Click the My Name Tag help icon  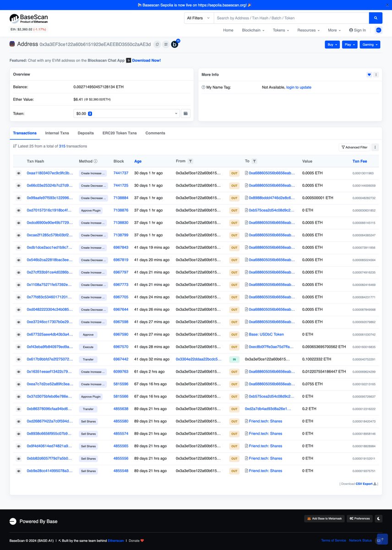203,87
